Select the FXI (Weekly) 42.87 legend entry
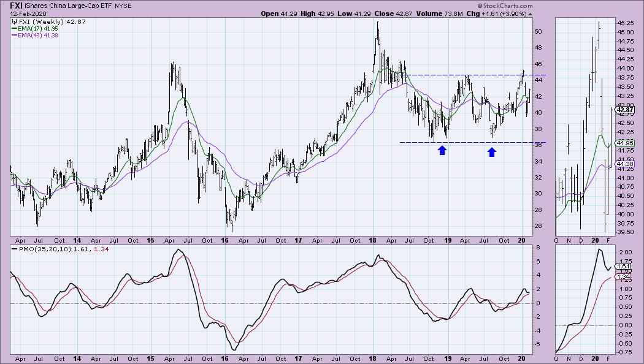The width and height of the screenshot is (644, 364). (52, 21)
